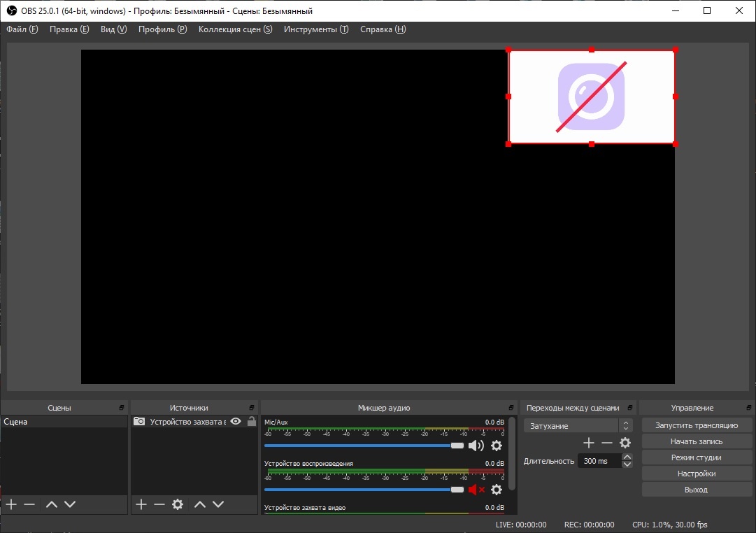Undock the Сцены panel
Screen dimensions: 756x533
[x=122, y=408]
